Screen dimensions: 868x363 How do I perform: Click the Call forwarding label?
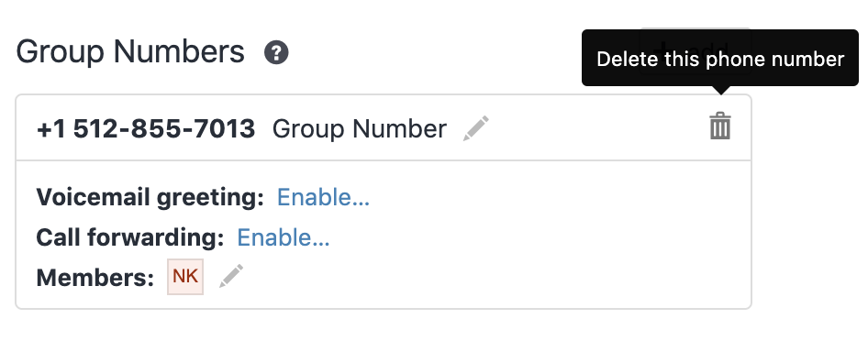130,238
